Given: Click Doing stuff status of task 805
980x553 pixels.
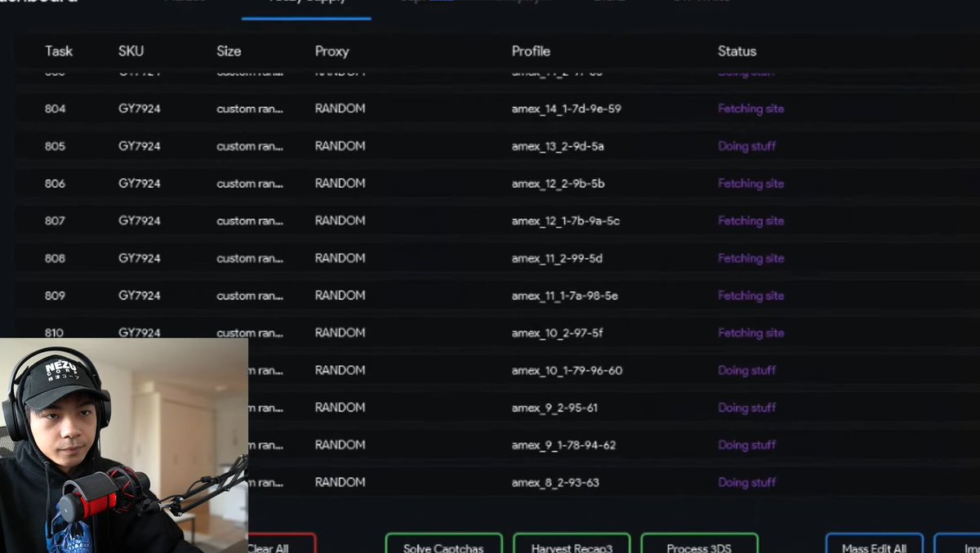Looking at the screenshot, I should [746, 146].
